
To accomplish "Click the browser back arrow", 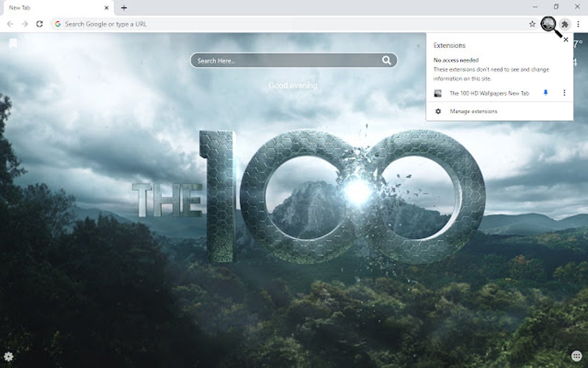I will [10, 24].
